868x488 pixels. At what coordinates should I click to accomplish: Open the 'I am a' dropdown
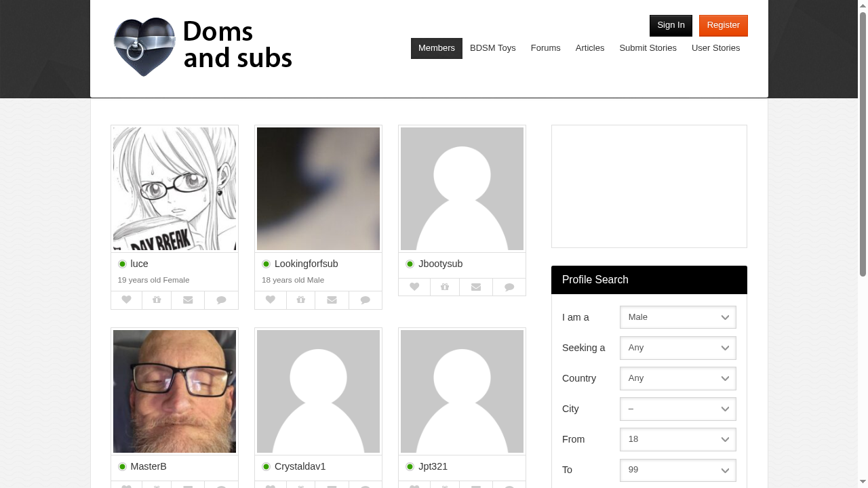click(x=677, y=317)
